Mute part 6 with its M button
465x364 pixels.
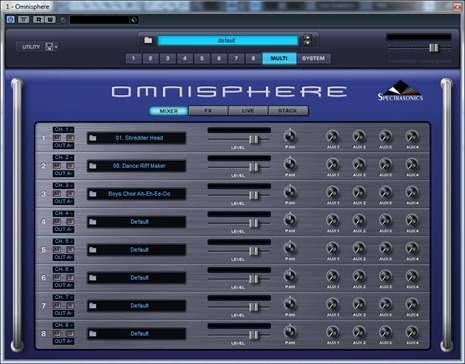[57, 278]
